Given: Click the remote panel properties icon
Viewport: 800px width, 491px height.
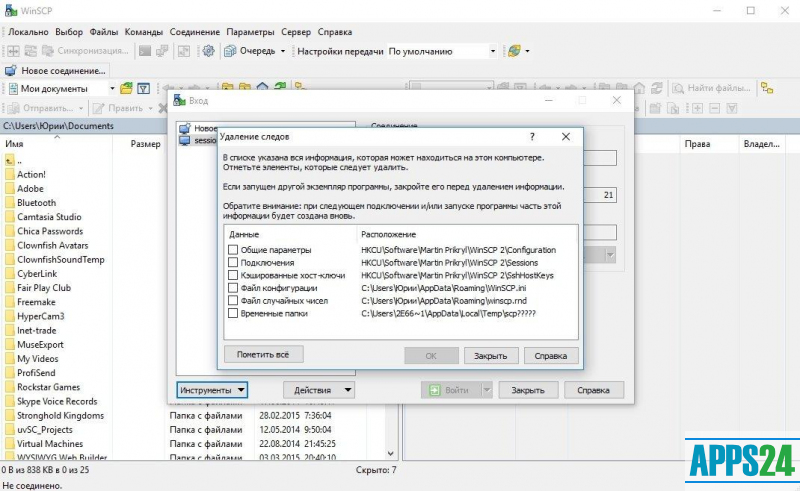Looking at the screenshot, I should (673, 108).
